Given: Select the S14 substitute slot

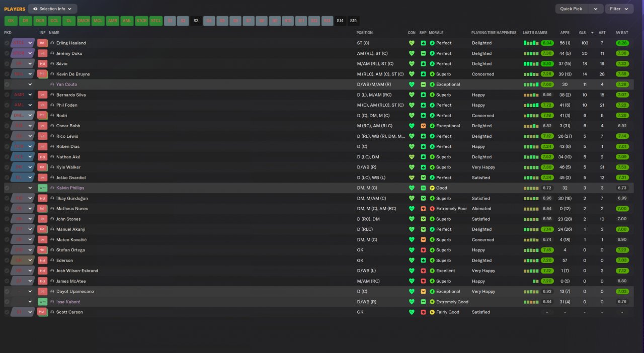Looking at the screenshot, I should pyautogui.click(x=340, y=21).
